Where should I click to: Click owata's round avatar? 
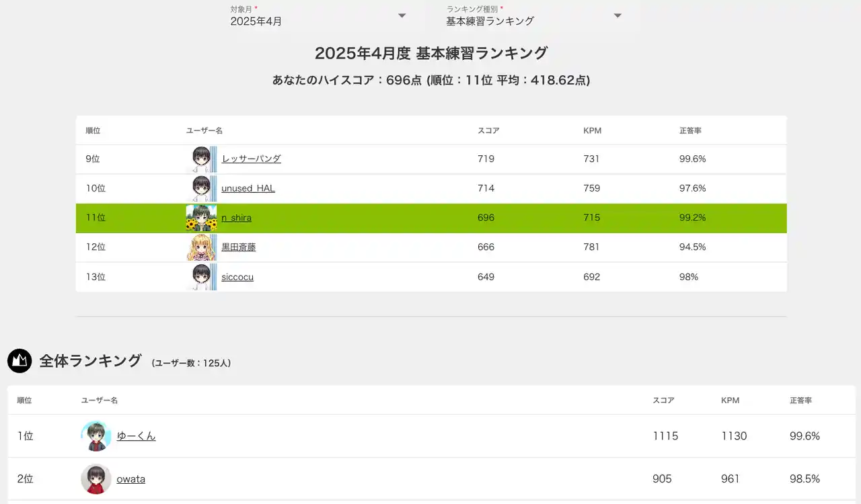point(96,479)
